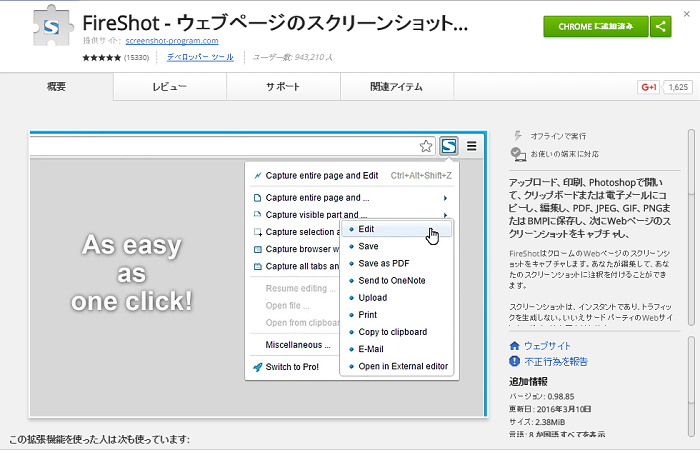Open the screenshot-program.com link
Screen dimensions: 700x450
[x=172, y=41]
